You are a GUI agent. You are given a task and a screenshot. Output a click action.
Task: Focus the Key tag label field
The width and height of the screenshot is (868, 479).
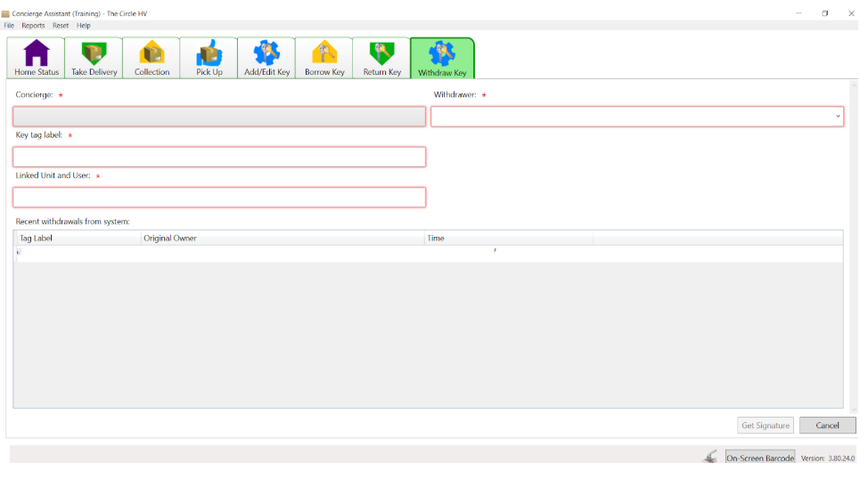(219, 157)
